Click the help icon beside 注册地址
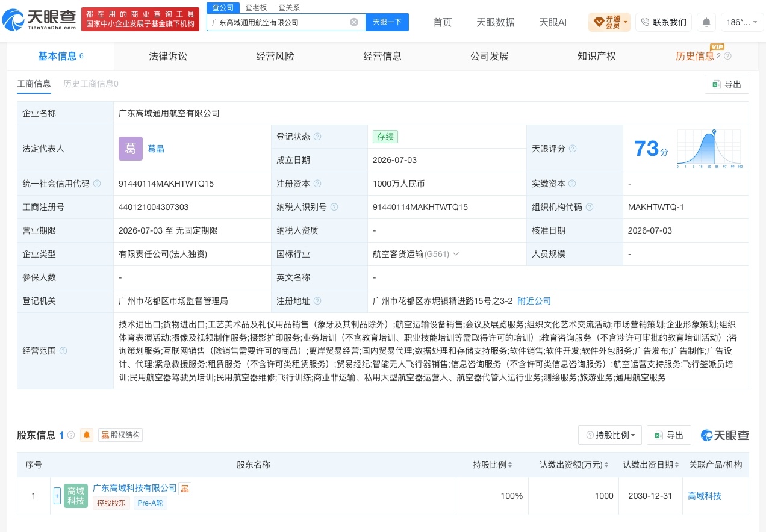 [x=317, y=301]
